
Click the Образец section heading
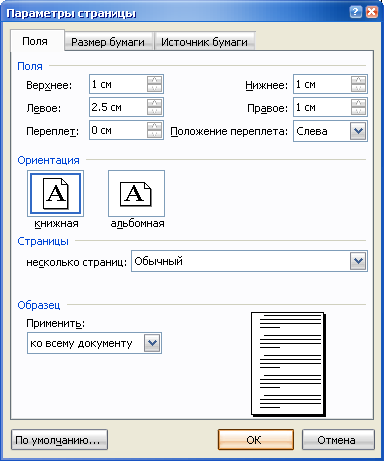pos(39,305)
